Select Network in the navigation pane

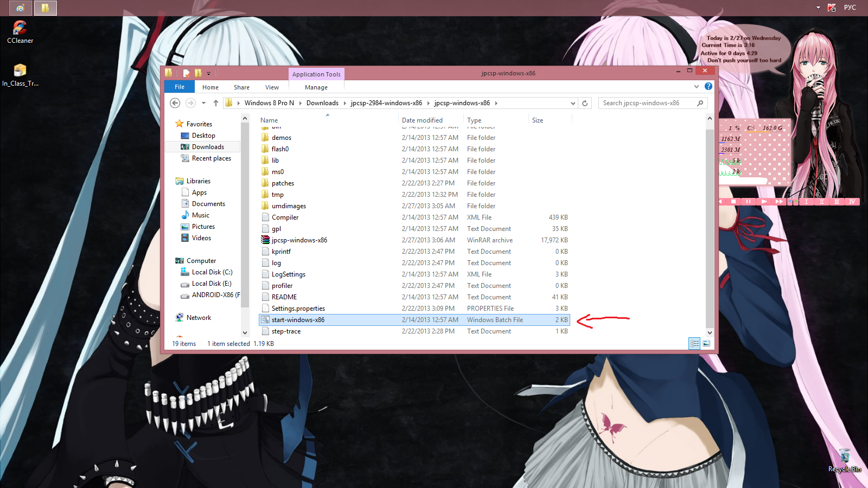click(x=199, y=318)
